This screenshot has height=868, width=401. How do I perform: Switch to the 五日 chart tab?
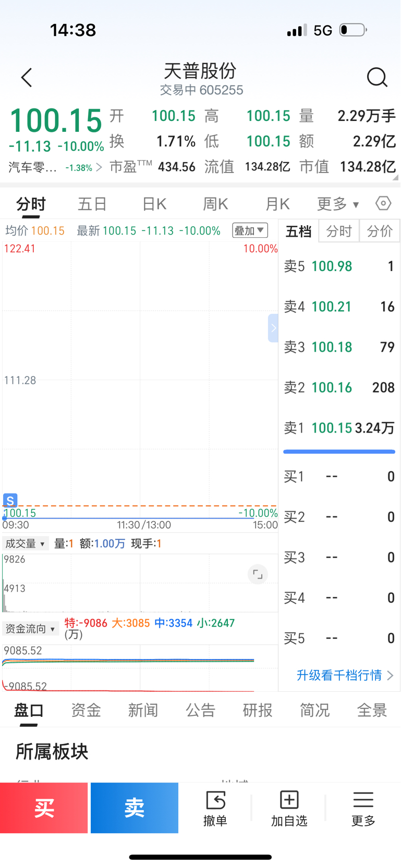click(x=92, y=204)
